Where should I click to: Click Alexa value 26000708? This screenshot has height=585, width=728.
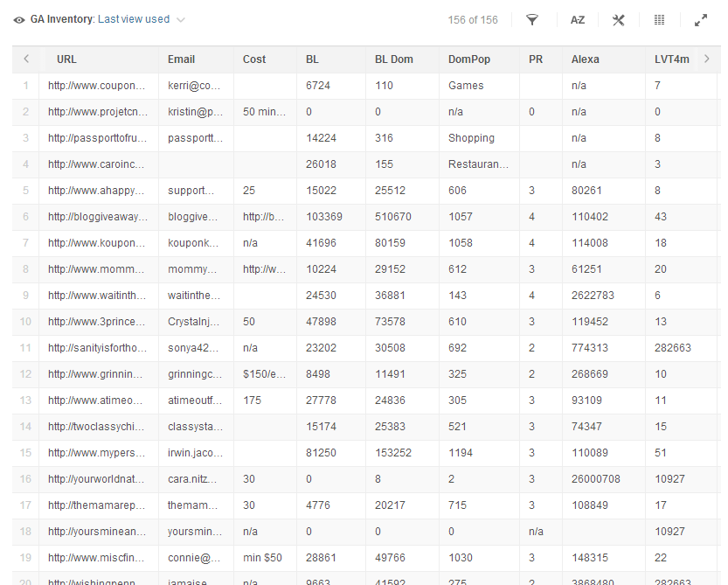(596, 479)
